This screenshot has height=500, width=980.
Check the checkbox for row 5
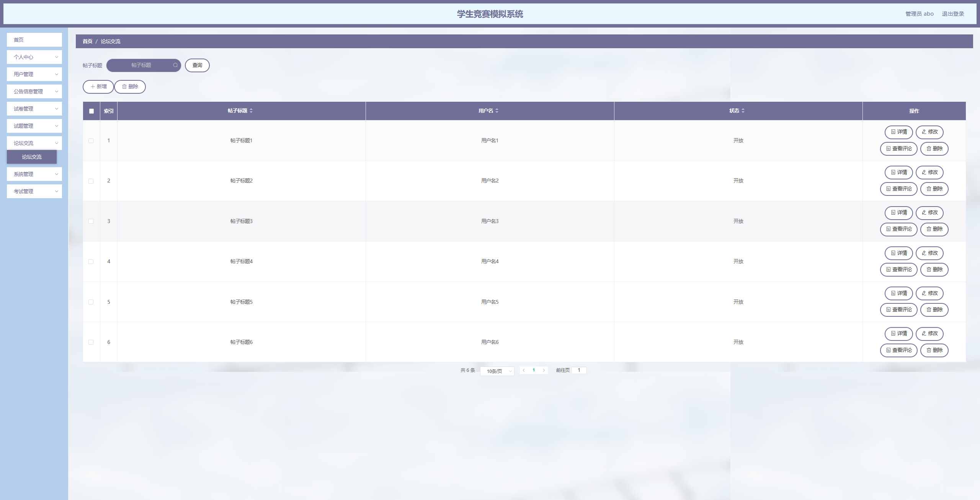(x=91, y=302)
